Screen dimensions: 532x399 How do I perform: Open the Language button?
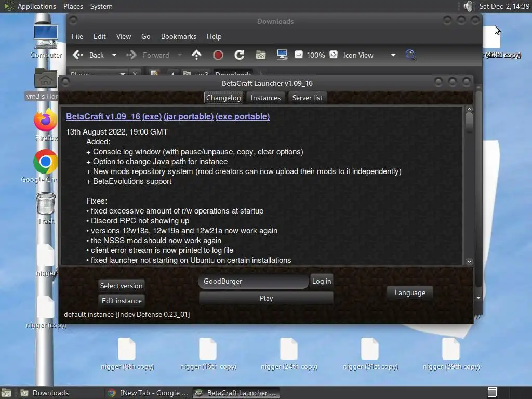pyautogui.click(x=410, y=292)
